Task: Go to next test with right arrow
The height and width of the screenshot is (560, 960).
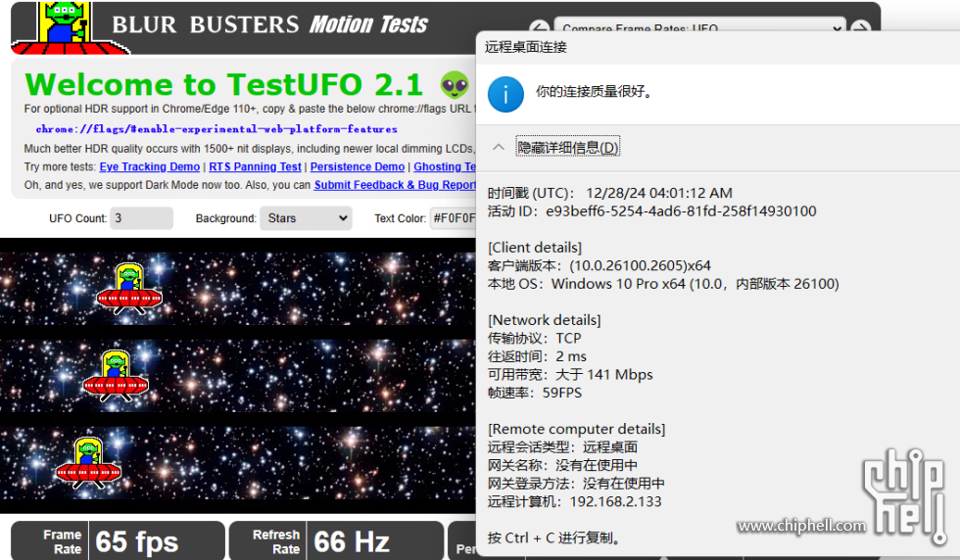Action: pos(860,28)
